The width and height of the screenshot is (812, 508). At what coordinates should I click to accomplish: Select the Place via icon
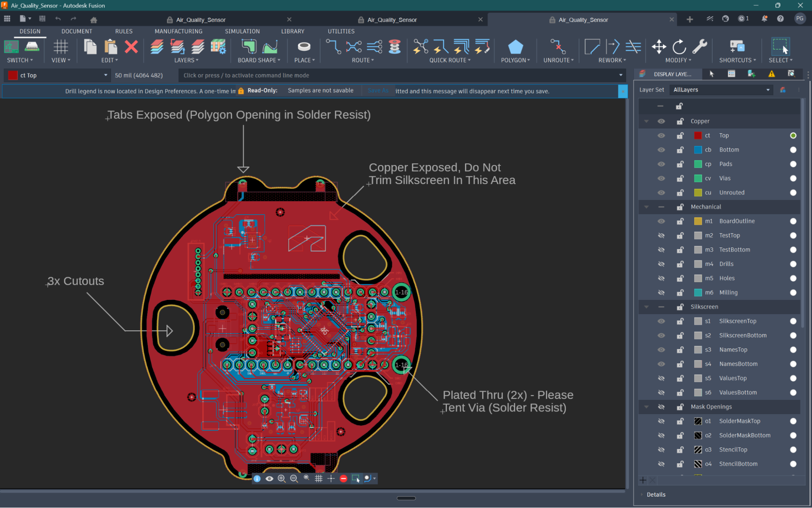click(304, 47)
